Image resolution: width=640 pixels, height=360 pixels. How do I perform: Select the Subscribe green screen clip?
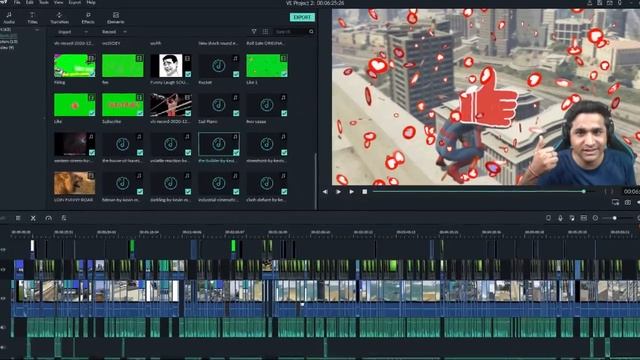coord(122,104)
